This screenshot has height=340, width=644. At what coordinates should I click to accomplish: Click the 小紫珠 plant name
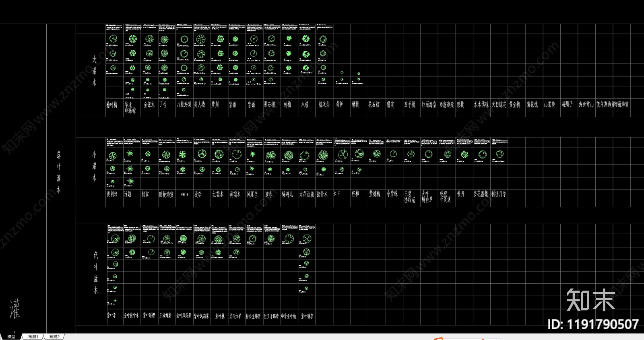tap(392, 194)
